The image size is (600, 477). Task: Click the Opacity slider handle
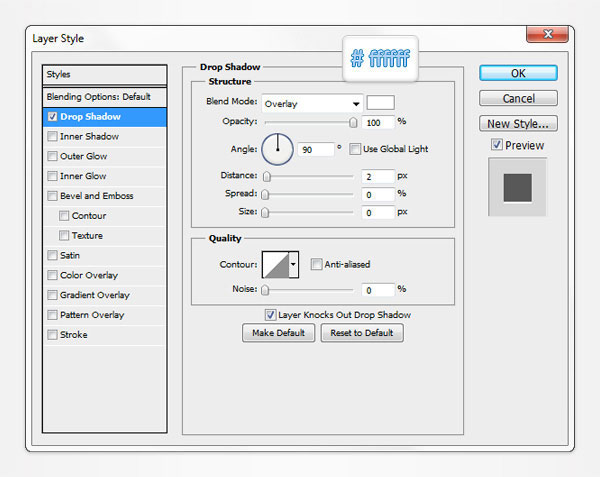pos(353,122)
